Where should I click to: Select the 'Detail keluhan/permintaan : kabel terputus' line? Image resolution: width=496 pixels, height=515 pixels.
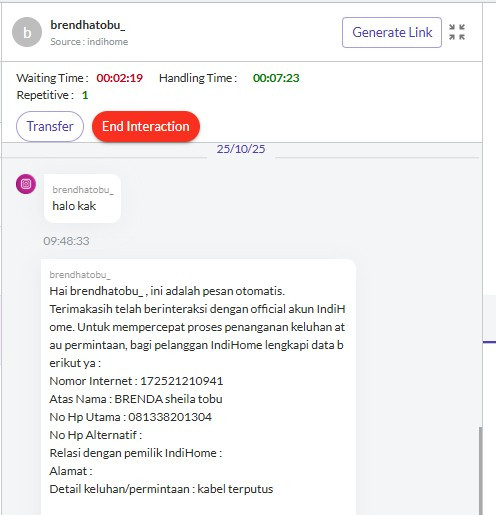coord(161,489)
